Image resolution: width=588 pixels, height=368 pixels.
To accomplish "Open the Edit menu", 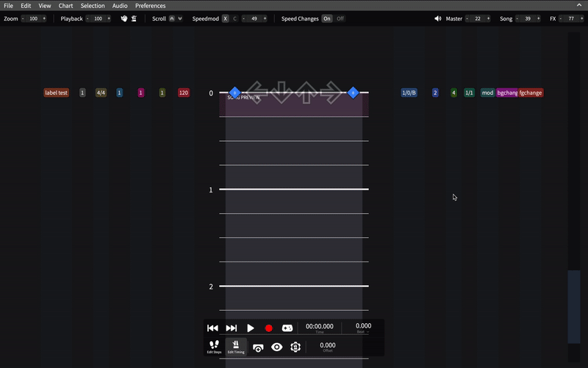I will [x=26, y=6].
